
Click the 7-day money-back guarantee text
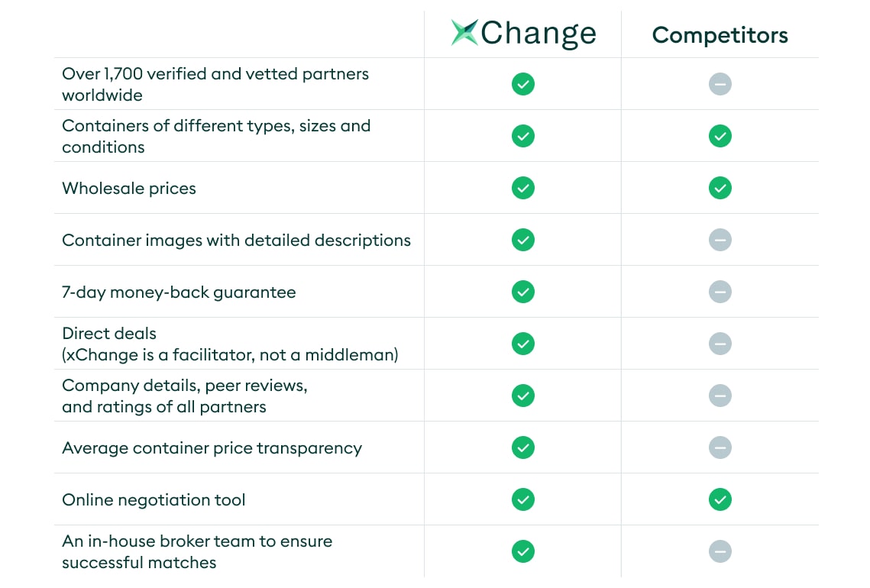pos(179,292)
